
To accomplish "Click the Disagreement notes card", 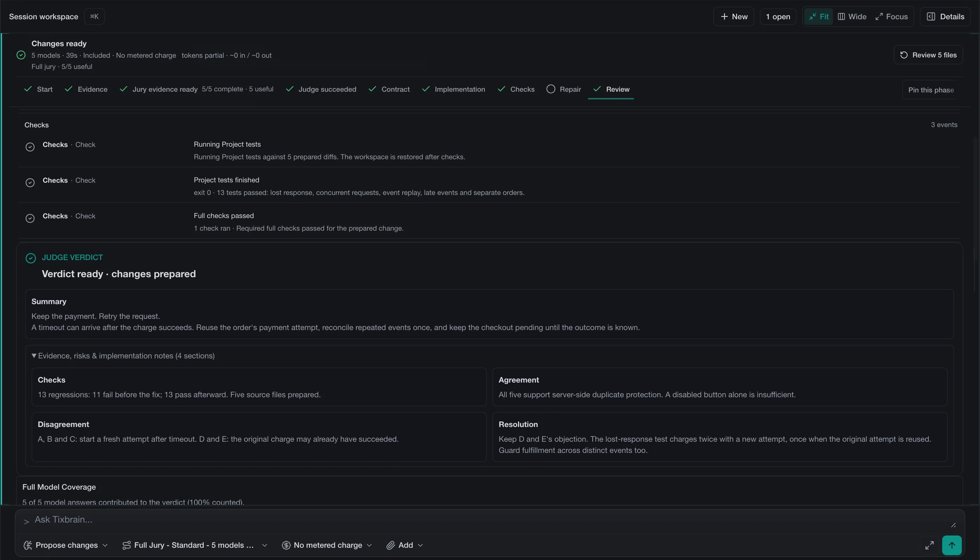I will click(x=259, y=437).
